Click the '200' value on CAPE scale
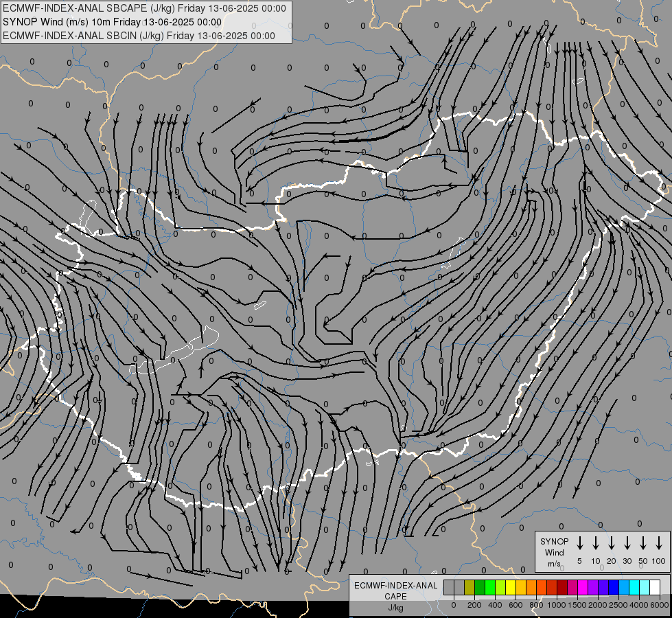Screen dimensions: 672x618 [x=474, y=605]
